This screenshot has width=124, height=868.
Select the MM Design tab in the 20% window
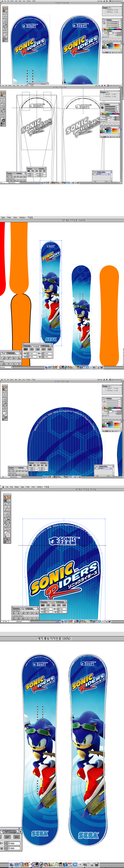click(10, 832)
